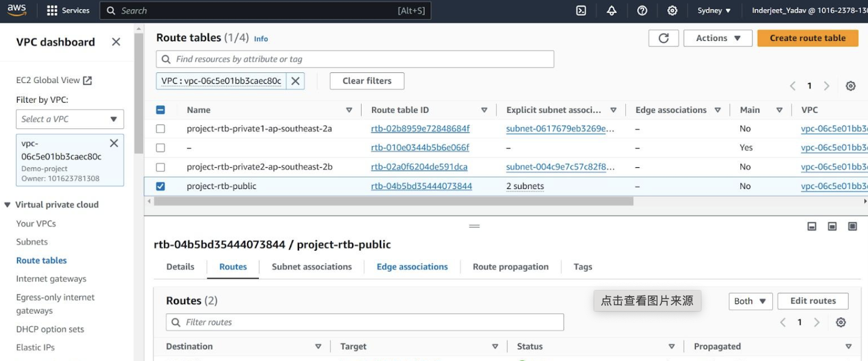Sort by Explicit subnet associations column

613,110
